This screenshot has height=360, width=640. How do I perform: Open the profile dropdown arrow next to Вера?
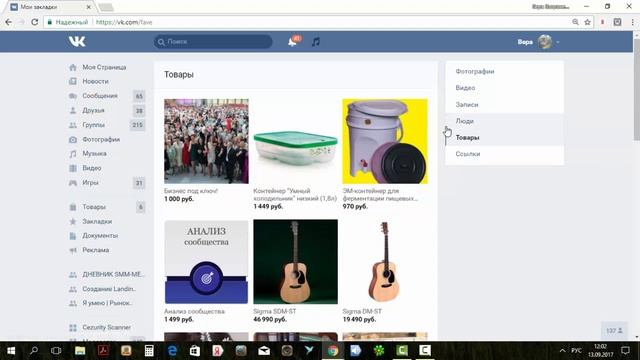point(558,42)
